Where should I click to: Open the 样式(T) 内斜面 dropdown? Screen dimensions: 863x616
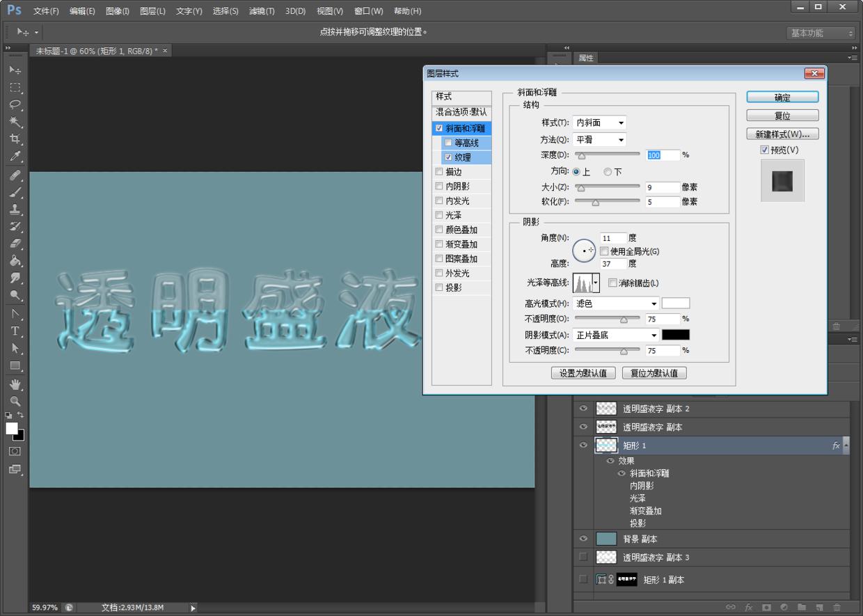coord(599,123)
